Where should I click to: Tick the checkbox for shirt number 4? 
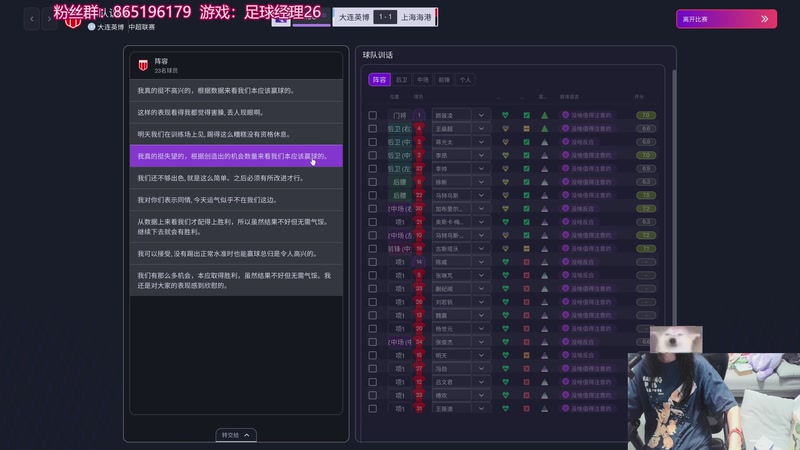[x=373, y=129]
